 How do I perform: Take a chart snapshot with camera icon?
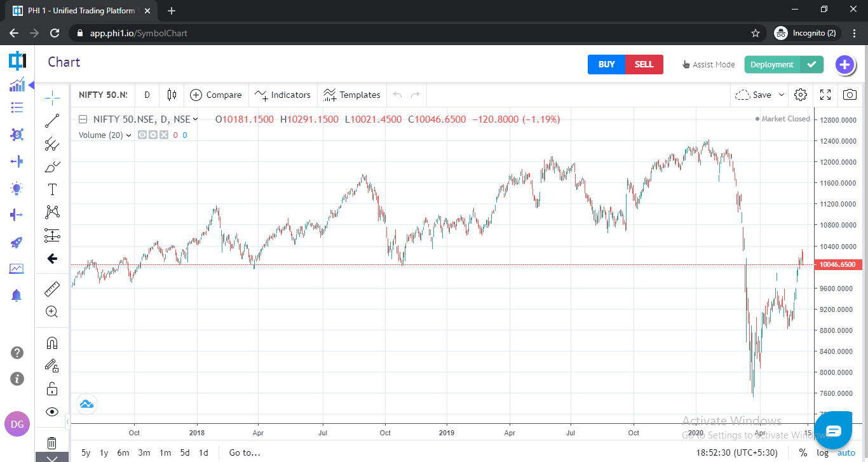tap(850, 95)
